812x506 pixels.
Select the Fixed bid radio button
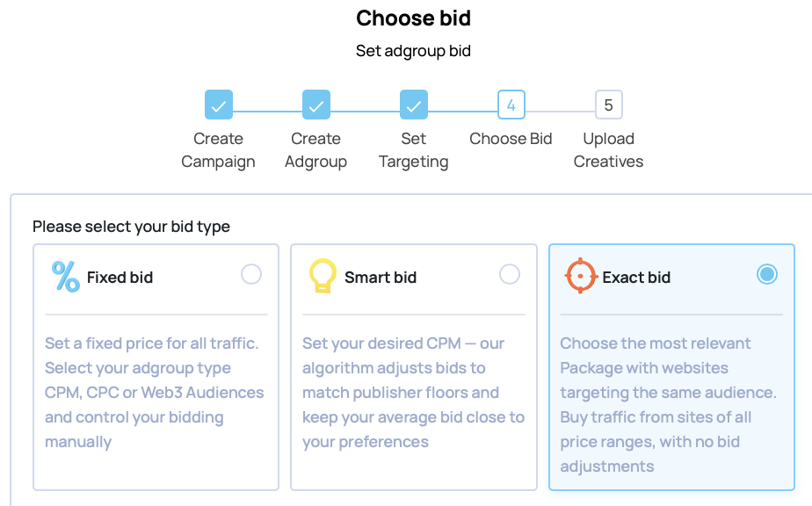(x=251, y=275)
